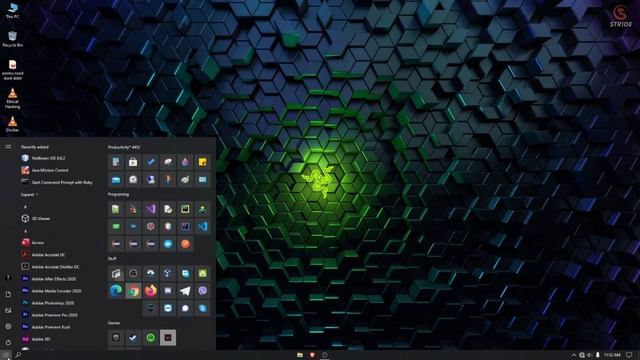Show hidden system tray icons
640x360 pixels.
click(573, 355)
